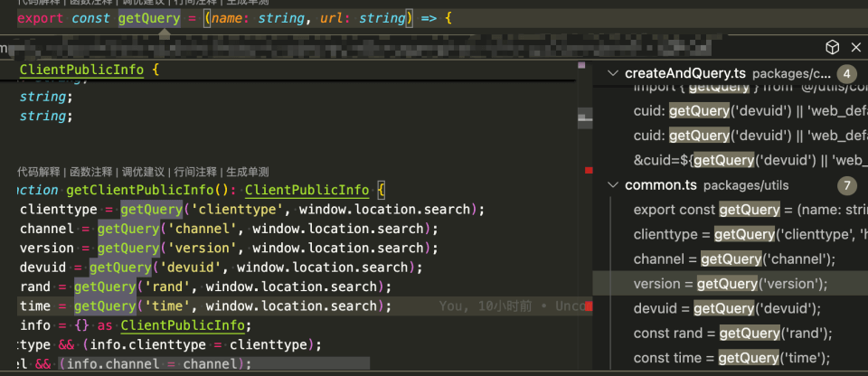Select the devuid = getQuery('devuid') reference
This screenshot has height=376, width=868.
coord(732,309)
